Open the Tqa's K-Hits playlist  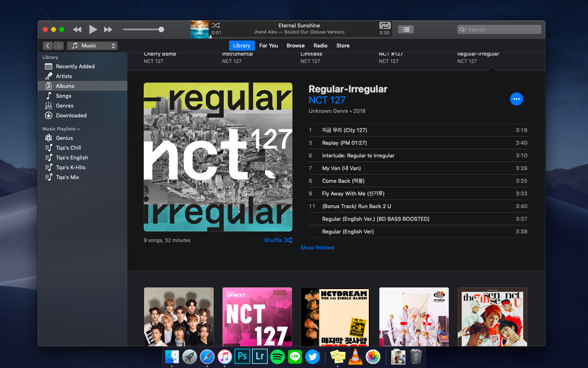point(82,167)
